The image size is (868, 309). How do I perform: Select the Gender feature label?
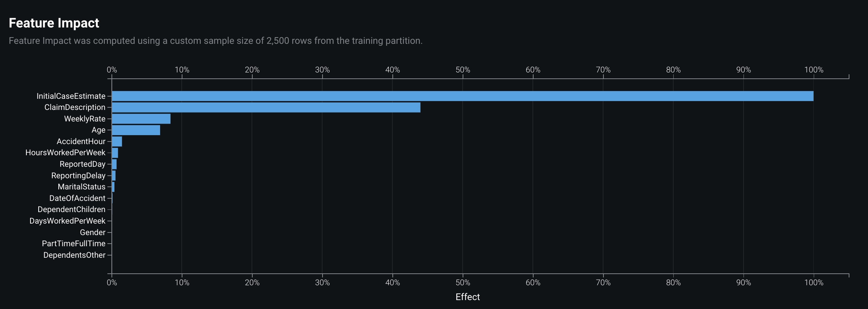[x=93, y=232]
